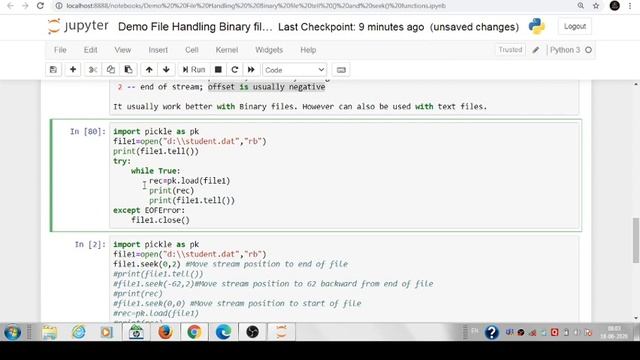Click the browser zoom magnifier icon

(x=581, y=6)
